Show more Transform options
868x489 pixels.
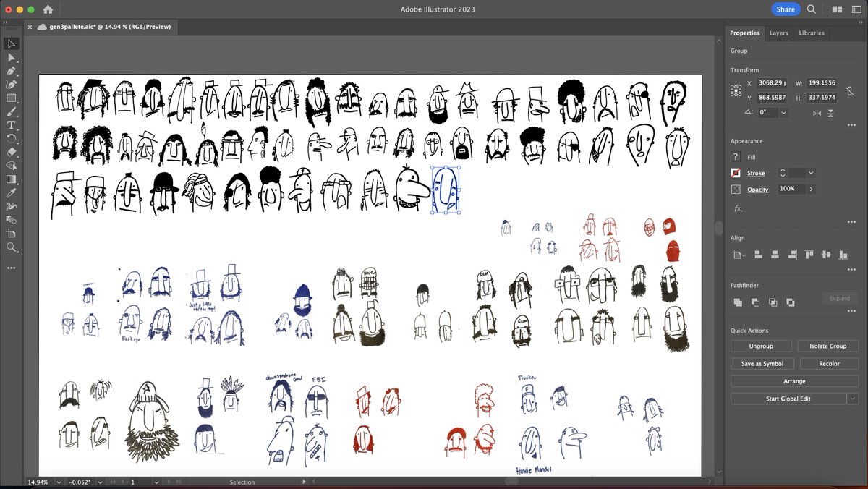(851, 125)
